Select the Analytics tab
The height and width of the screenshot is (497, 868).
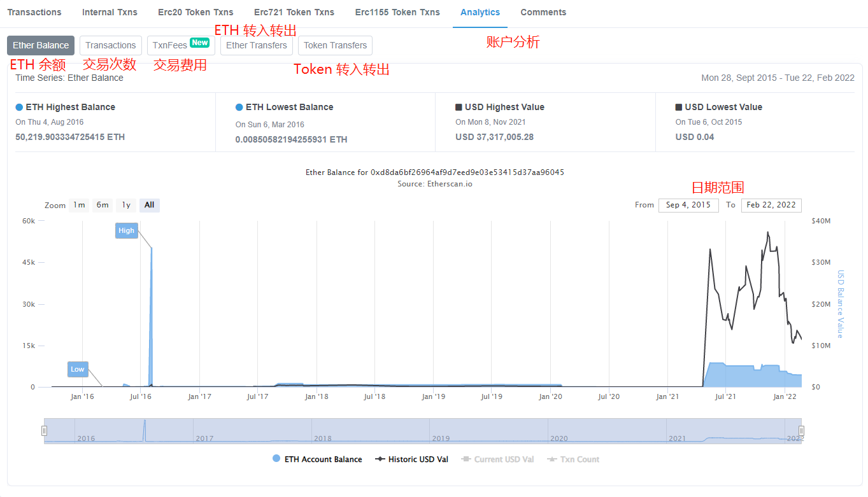(x=480, y=12)
